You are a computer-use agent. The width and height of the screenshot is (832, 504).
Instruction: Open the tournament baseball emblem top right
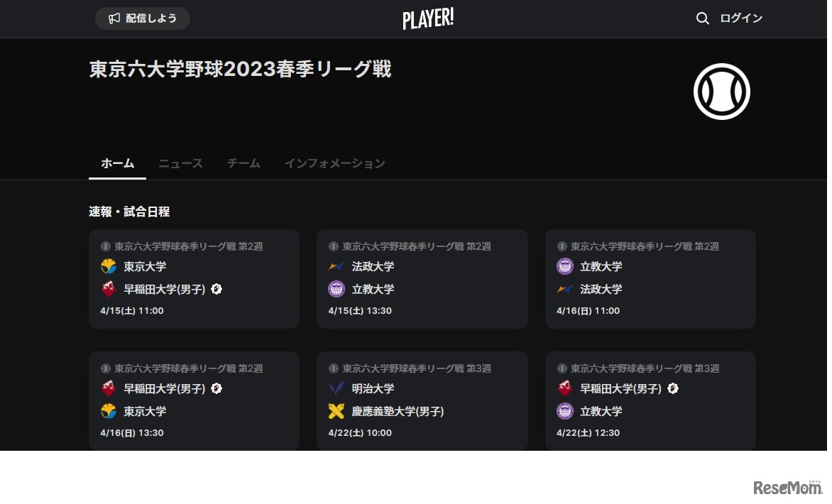tap(721, 91)
